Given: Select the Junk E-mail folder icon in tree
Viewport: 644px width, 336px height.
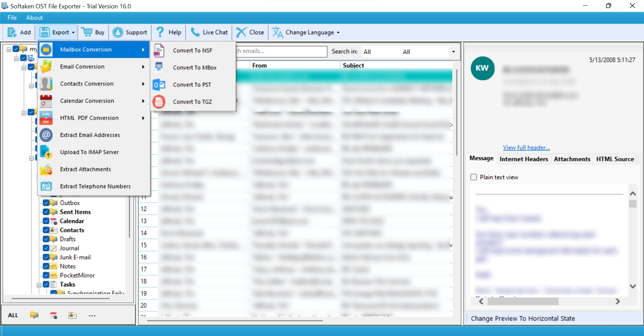Looking at the screenshot, I should point(54,257).
